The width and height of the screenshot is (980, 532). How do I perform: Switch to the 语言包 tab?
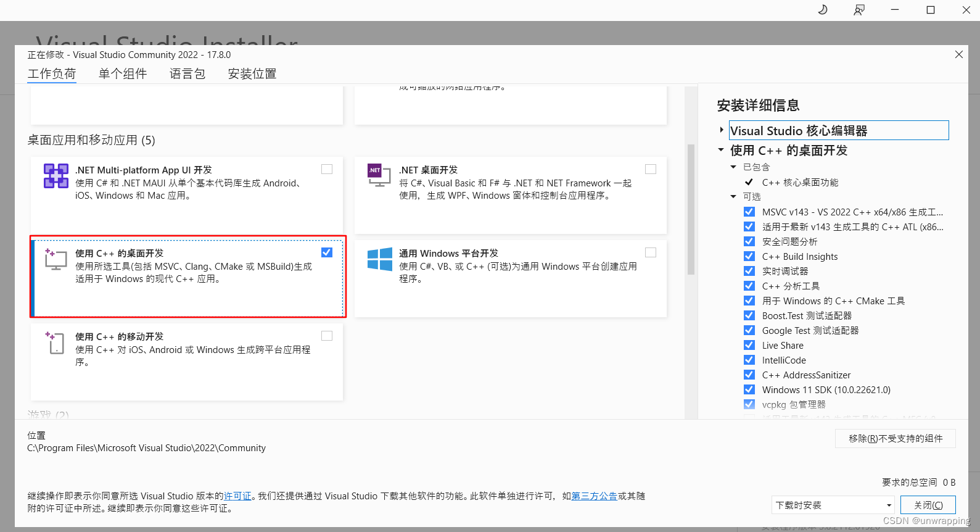tap(187, 74)
